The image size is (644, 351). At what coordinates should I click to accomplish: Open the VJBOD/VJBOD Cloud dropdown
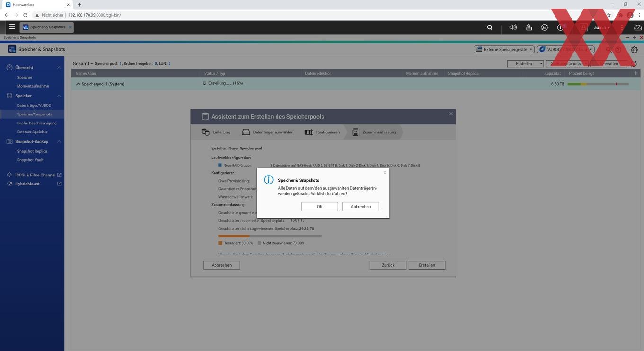pyautogui.click(x=565, y=49)
